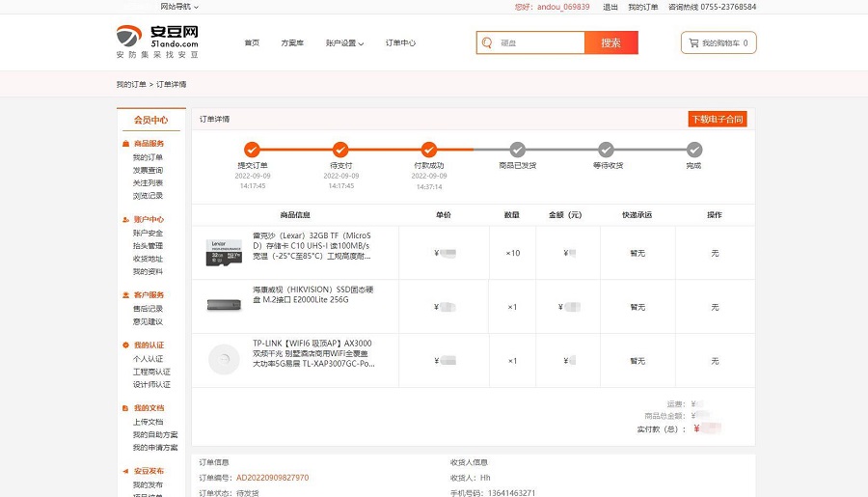Image resolution: width=868 pixels, height=497 pixels.
Task: Open 账户安全 in the sidebar
Action: pyautogui.click(x=148, y=234)
